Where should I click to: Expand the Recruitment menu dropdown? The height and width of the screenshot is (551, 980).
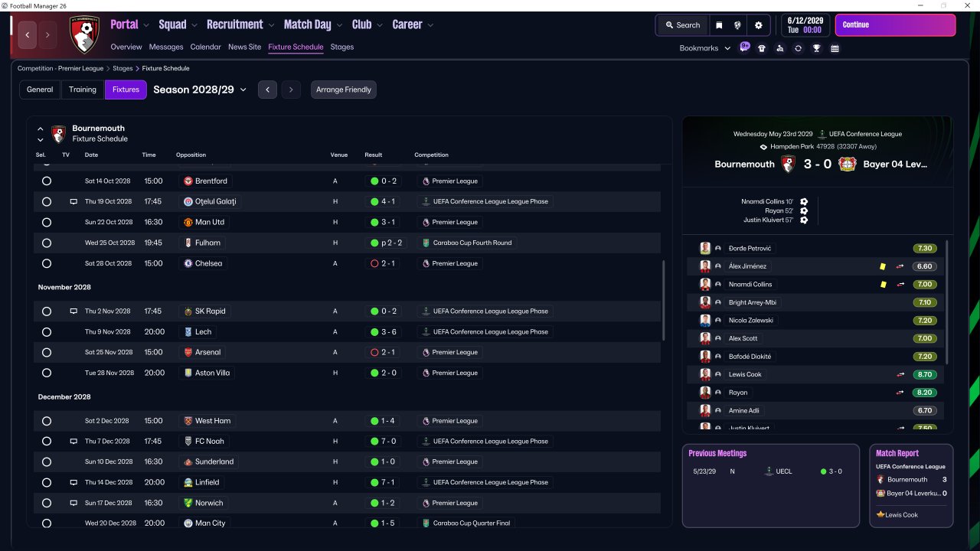coord(271,25)
